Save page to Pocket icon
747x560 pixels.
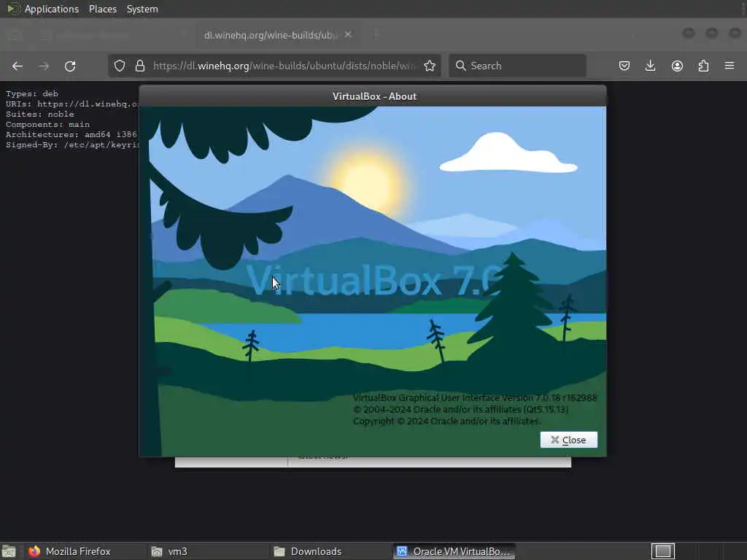point(624,66)
